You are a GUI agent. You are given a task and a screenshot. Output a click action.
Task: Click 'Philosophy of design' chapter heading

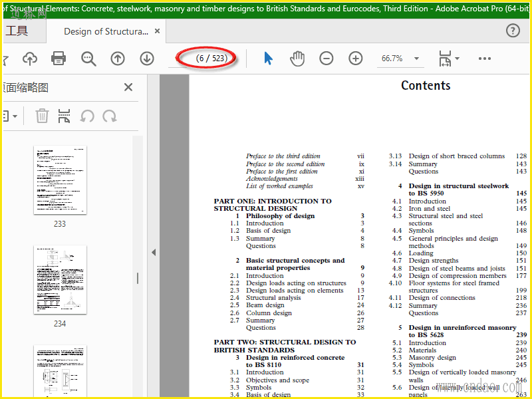coord(280,215)
